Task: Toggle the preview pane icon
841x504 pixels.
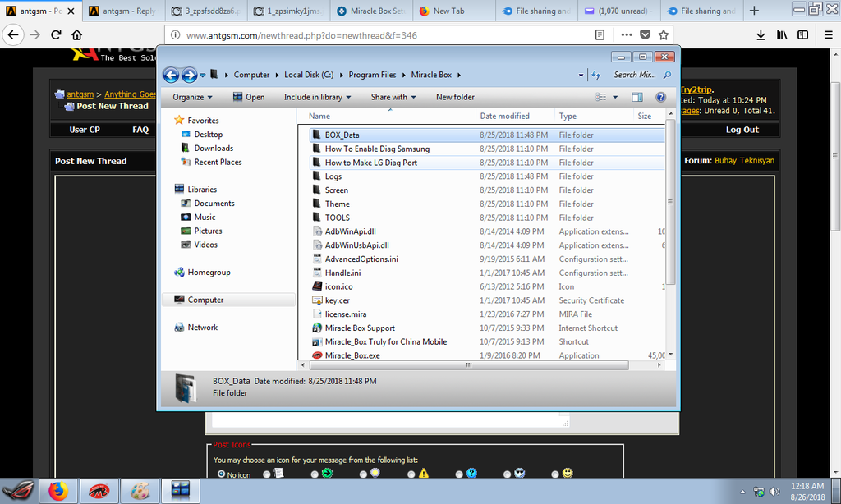Action: point(636,97)
